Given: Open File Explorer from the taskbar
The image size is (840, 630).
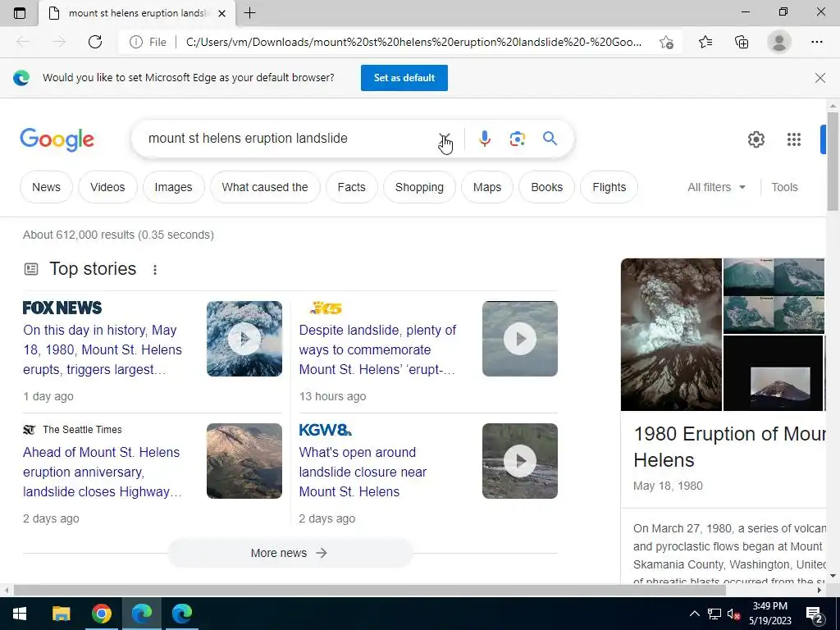Looking at the screenshot, I should (61, 614).
